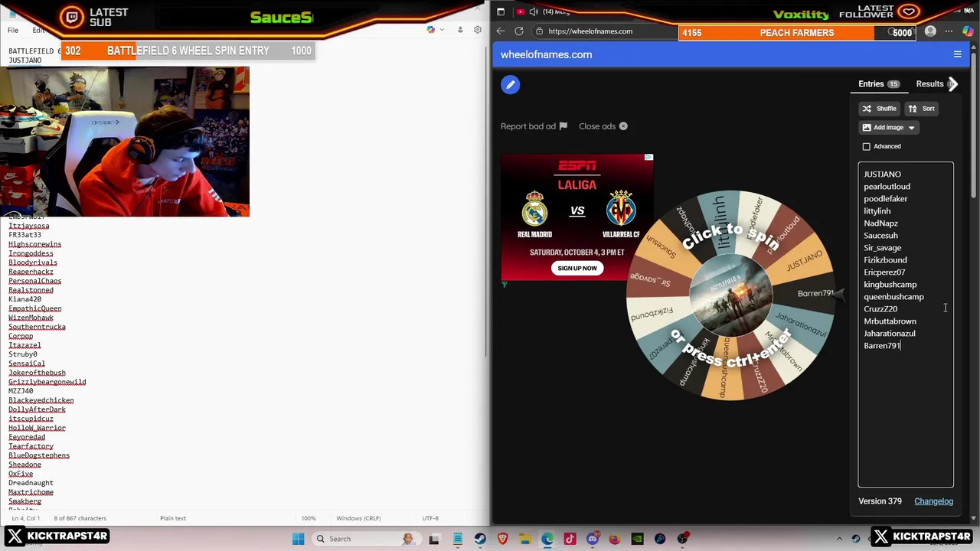The image size is (980, 551).
Task: Open File Explorer from the taskbar
Action: (525, 539)
